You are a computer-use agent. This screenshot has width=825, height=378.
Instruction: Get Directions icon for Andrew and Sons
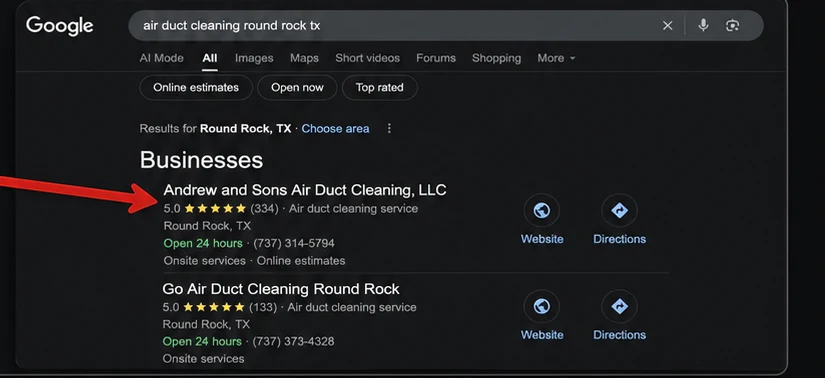point(619,211)
